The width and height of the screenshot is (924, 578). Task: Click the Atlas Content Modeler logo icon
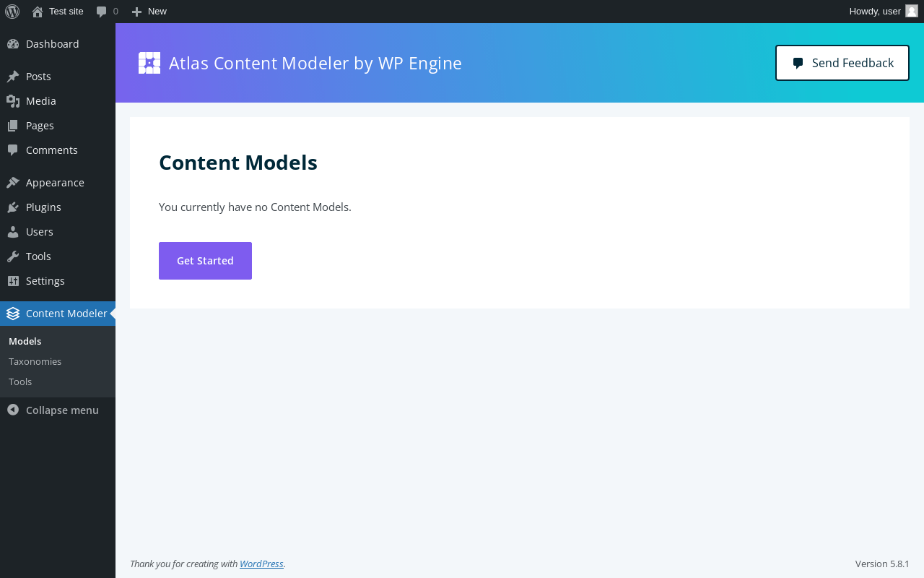click(x=149, y=63)
